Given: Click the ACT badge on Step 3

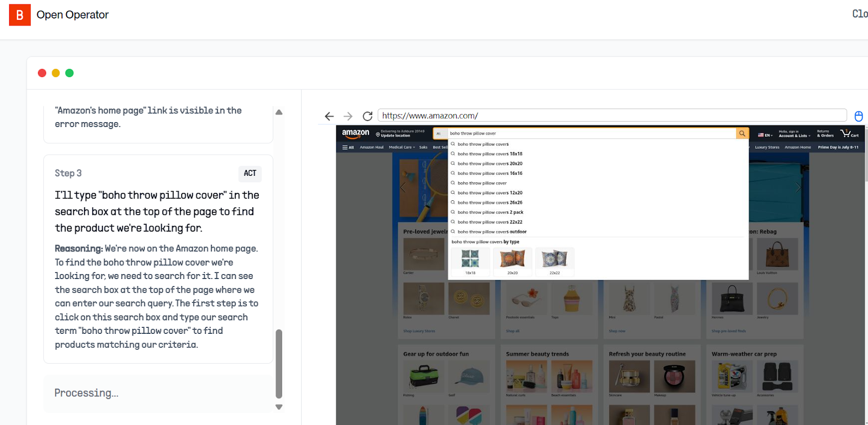Looking at the screenshot, I should pyautogui.click(x=250, y=174).
